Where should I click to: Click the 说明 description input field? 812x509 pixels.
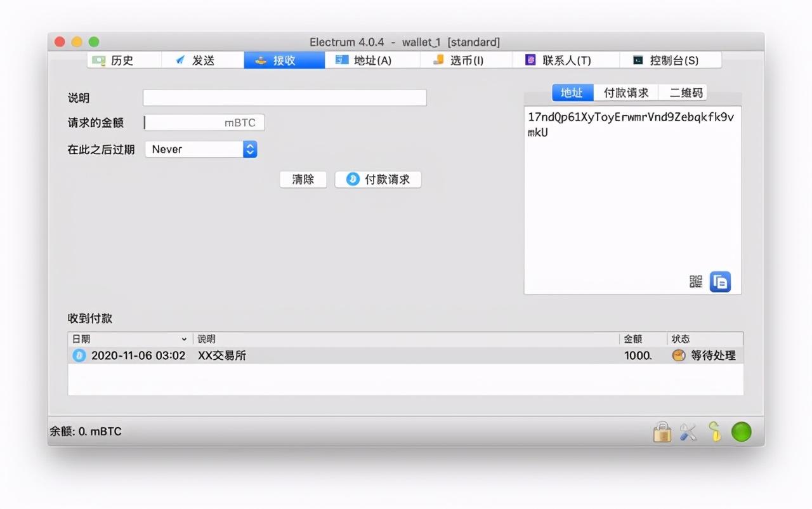click(284, 98)
